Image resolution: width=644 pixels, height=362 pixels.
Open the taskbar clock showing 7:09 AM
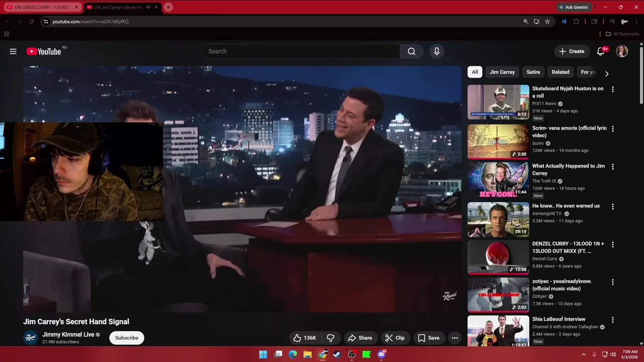(630, 354)
